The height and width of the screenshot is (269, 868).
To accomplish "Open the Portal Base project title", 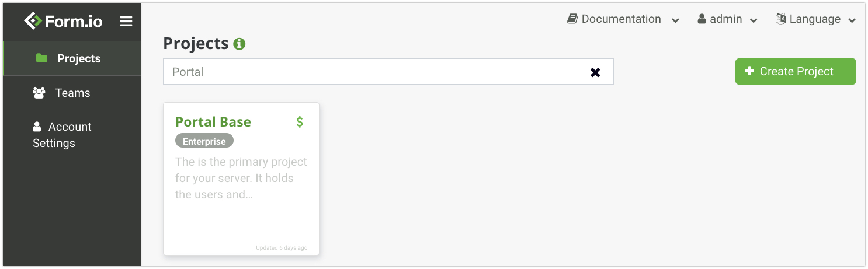I will 213,122.
